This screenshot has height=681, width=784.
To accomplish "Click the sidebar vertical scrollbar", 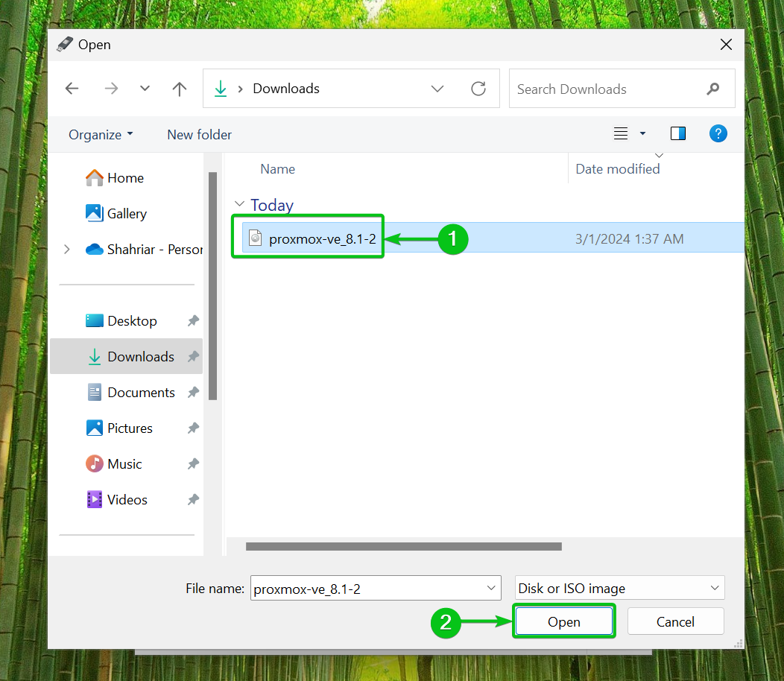I will pos(212,286).
